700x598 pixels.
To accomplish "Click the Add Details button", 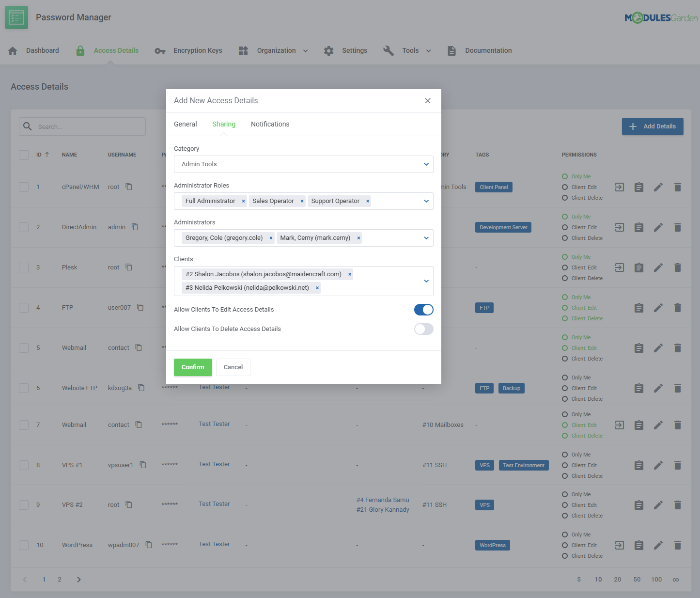I will [653, 126].
